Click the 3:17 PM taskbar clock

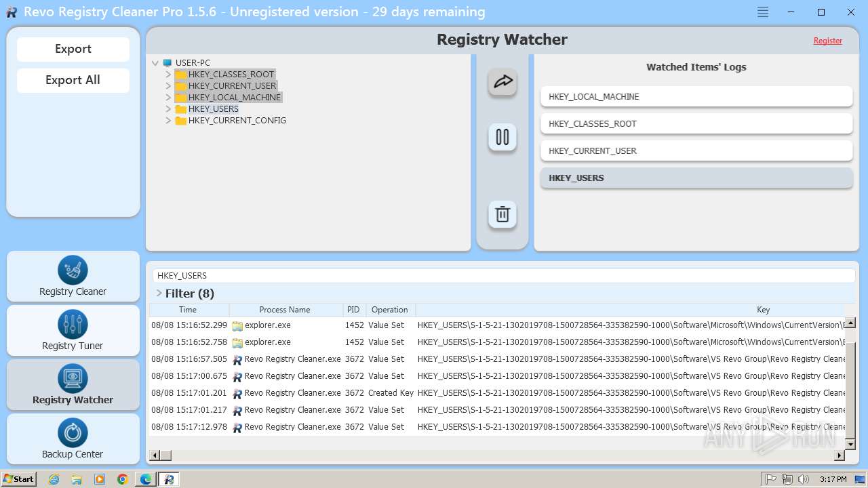point(833,479)
